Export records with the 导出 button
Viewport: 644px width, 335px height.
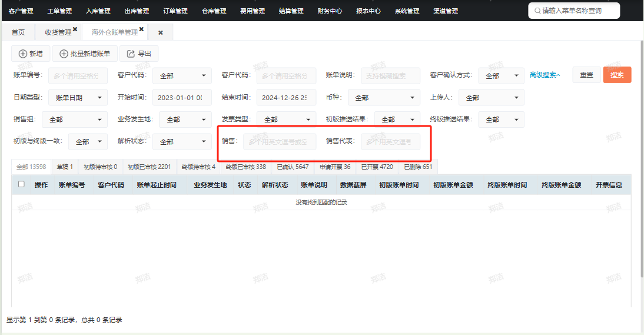[139, 54]
